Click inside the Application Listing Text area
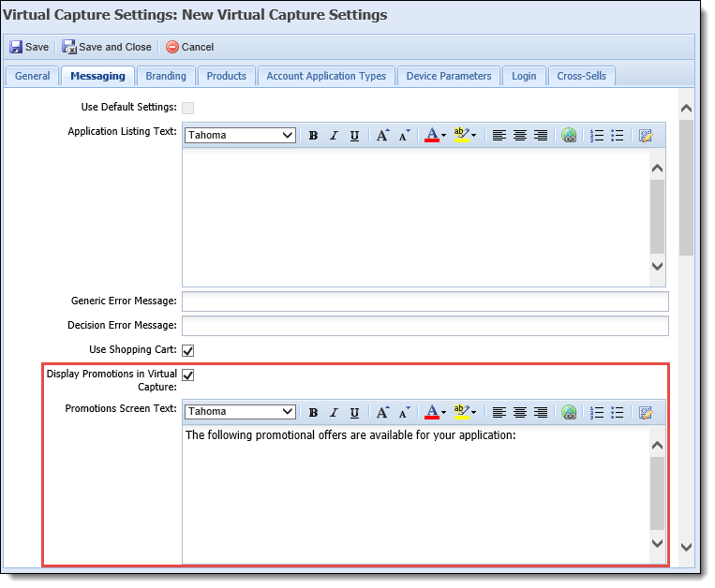The width and height of the screenshot is (715, 588). point(416,217)
